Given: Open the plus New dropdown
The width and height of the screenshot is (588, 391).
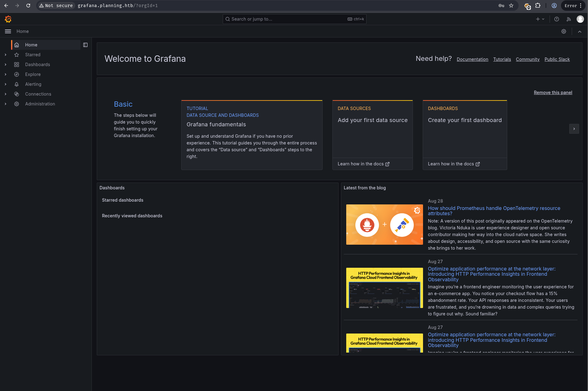Looking at the screenshot, I should pos(540,19).
